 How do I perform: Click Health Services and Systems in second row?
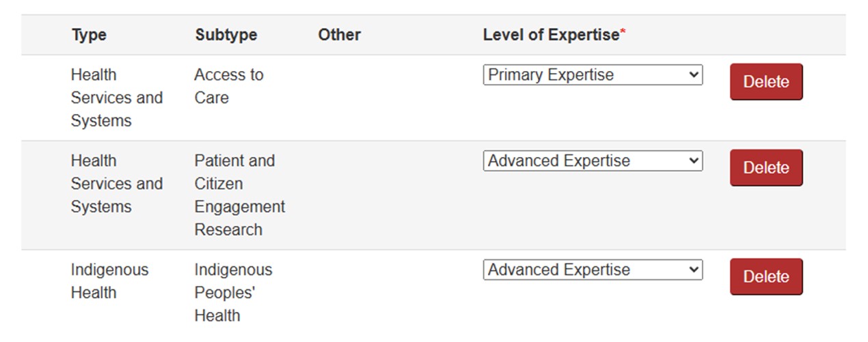[116, 184]
